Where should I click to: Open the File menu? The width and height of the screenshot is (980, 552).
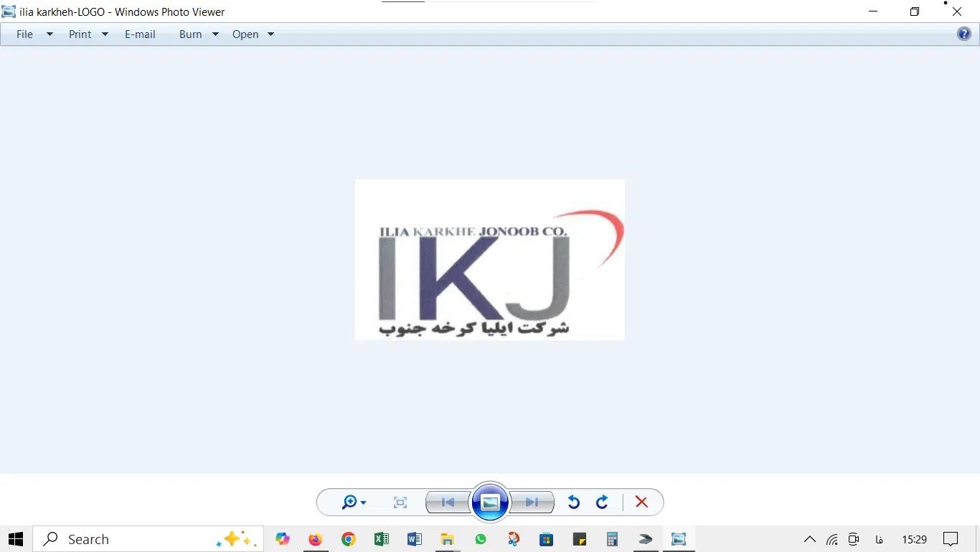(x=24, y=34)
